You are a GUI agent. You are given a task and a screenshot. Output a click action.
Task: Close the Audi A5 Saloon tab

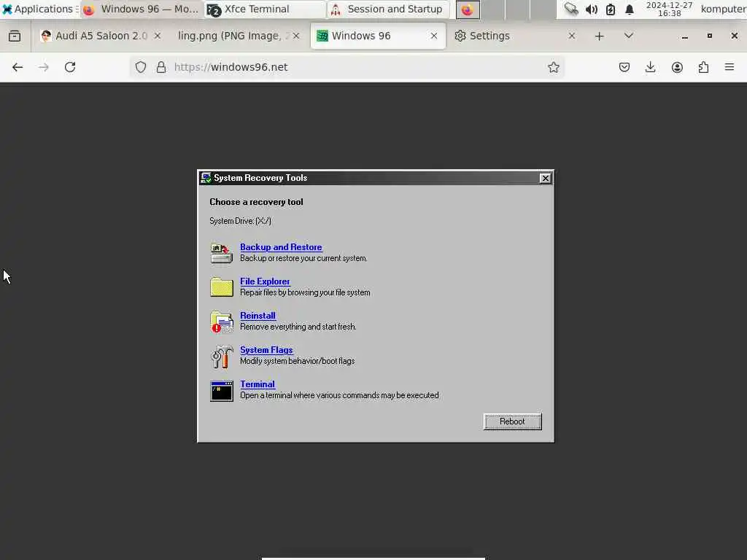click(x=158, y=36)
